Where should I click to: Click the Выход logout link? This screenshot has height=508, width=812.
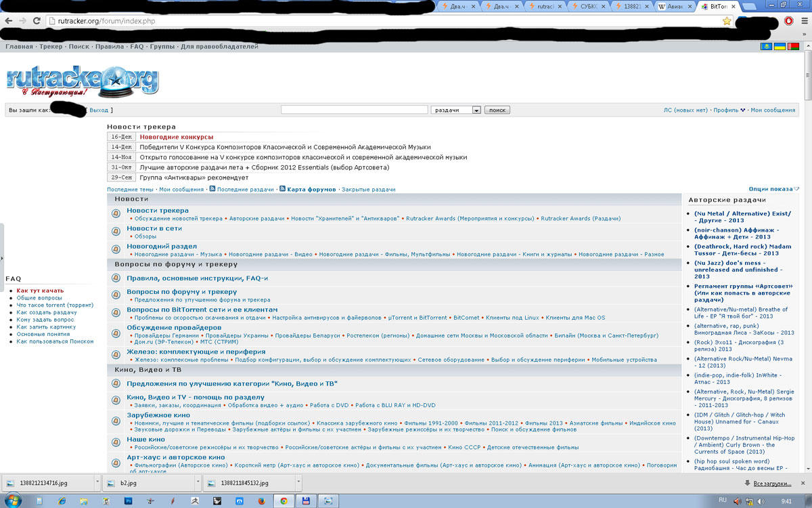pyautogui.click(x=99, y=110)
